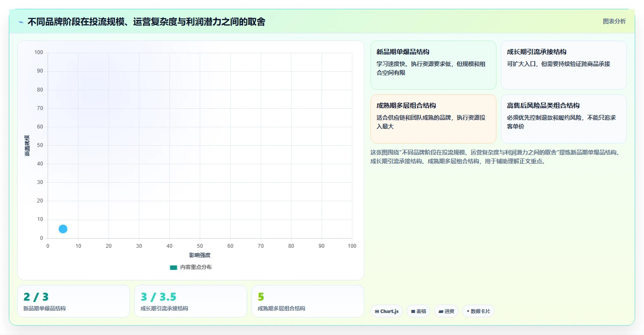Open the 高售后风险品类组合结构 card

click(563, 119)
